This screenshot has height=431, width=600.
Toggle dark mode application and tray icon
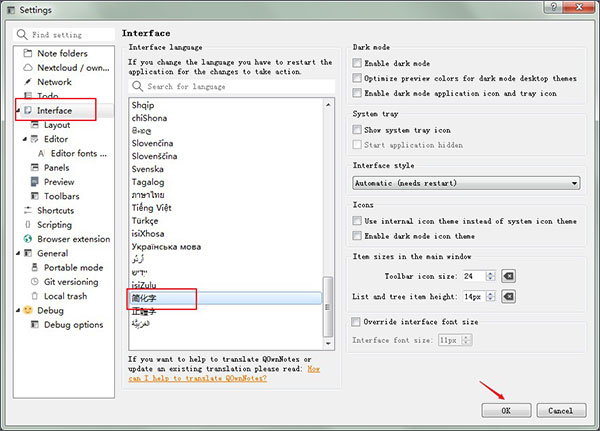point(357,93)
